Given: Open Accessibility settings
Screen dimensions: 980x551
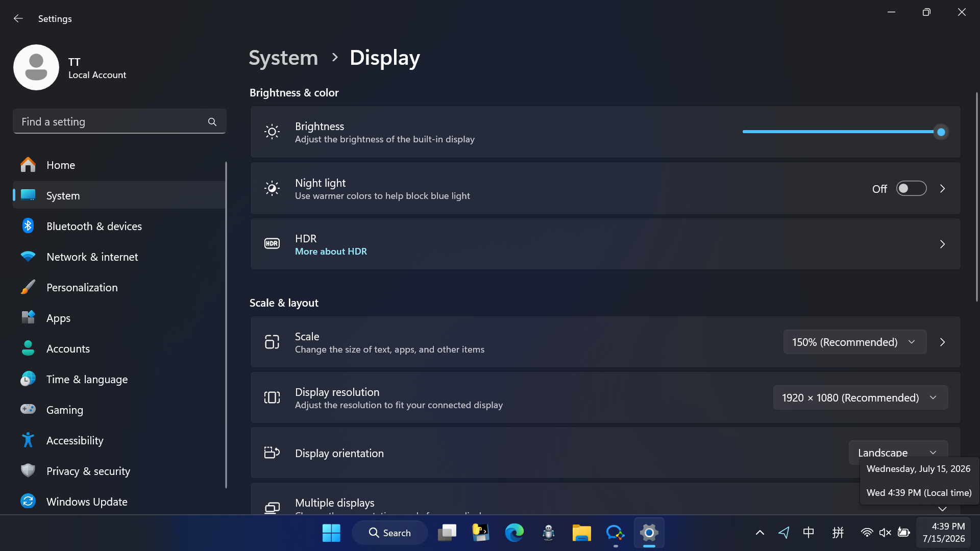Looking at the screenshot, I should coord(118,440).
